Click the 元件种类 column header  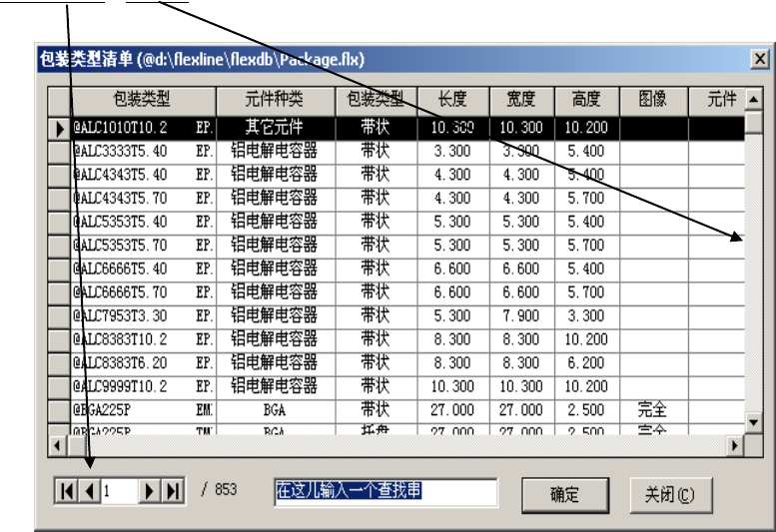[276, 101]
